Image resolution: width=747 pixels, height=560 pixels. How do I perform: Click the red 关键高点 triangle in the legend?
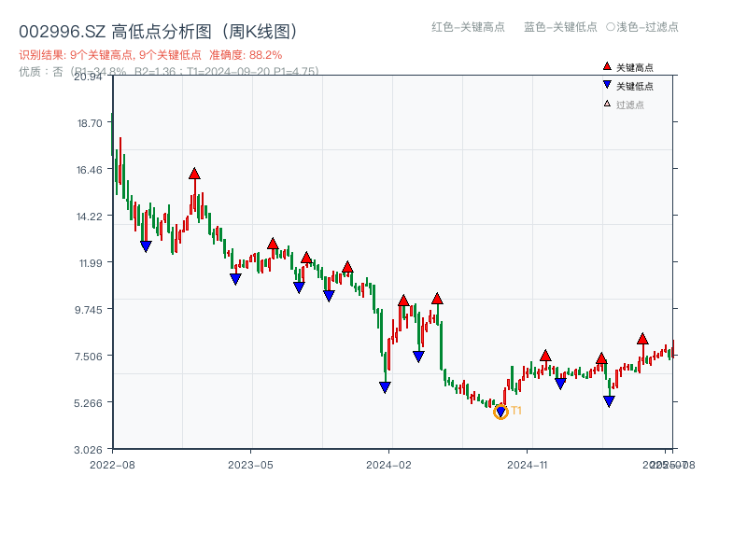tap(607, 67)
